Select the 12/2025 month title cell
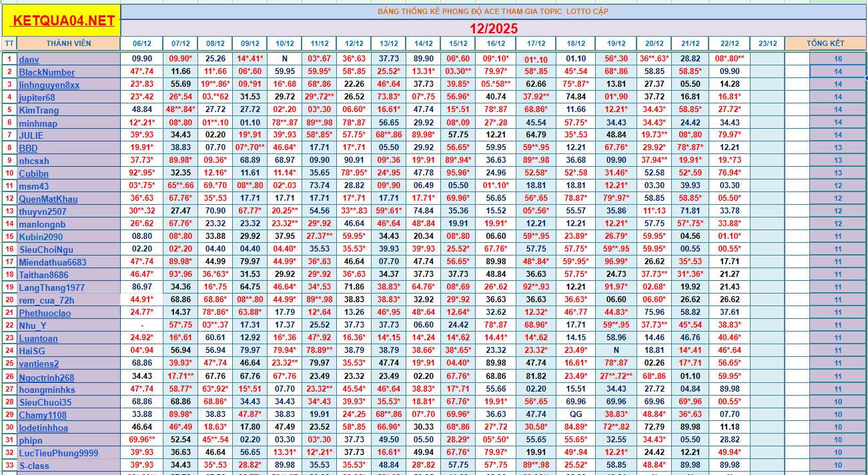Viewport: 868px width, 475px height. click(x=493, y=28)
